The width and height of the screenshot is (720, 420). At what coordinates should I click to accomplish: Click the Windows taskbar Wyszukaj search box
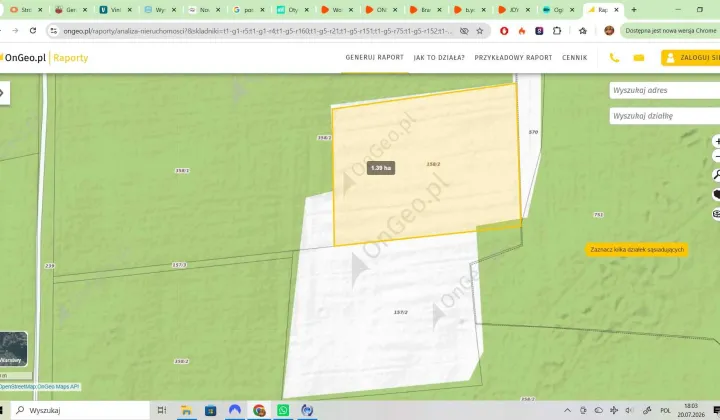[x=82, y=410]
